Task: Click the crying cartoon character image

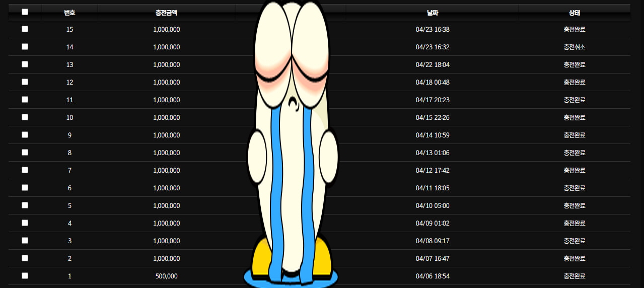Action: 291,151
